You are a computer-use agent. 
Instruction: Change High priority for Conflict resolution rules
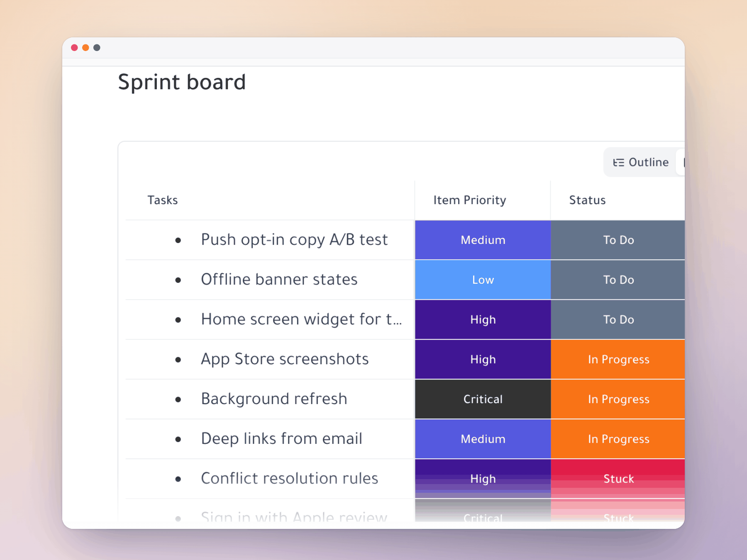pyautogui.click(x=483, y=479)
